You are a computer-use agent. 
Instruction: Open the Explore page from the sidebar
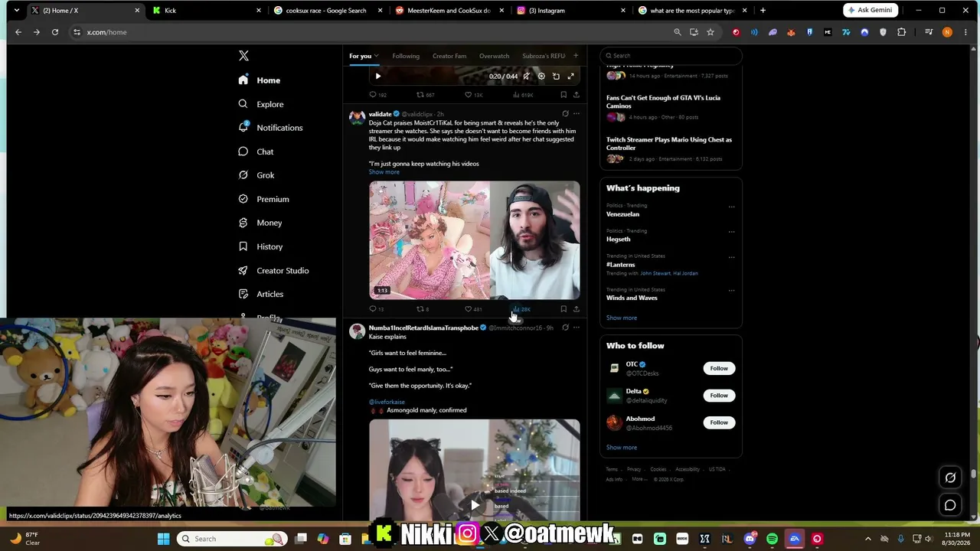coord(261,104)
